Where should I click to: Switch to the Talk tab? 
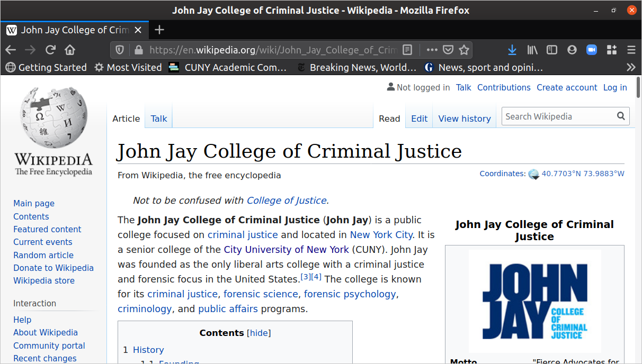click(x=158, y=119)
